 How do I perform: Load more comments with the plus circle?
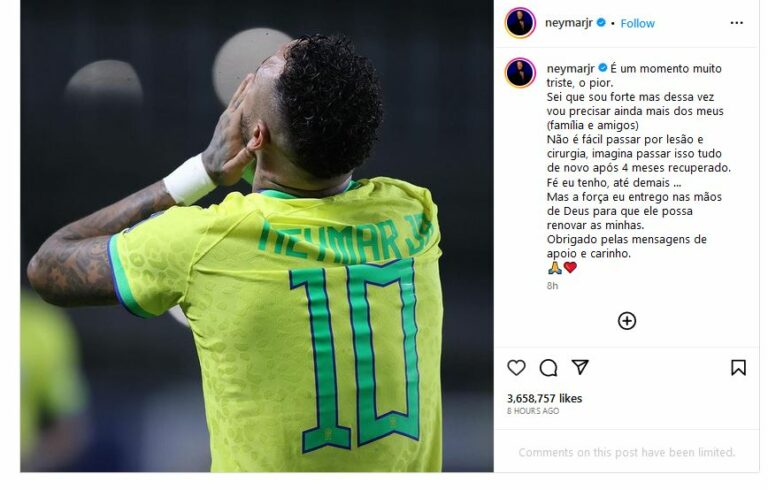point(627,321)
